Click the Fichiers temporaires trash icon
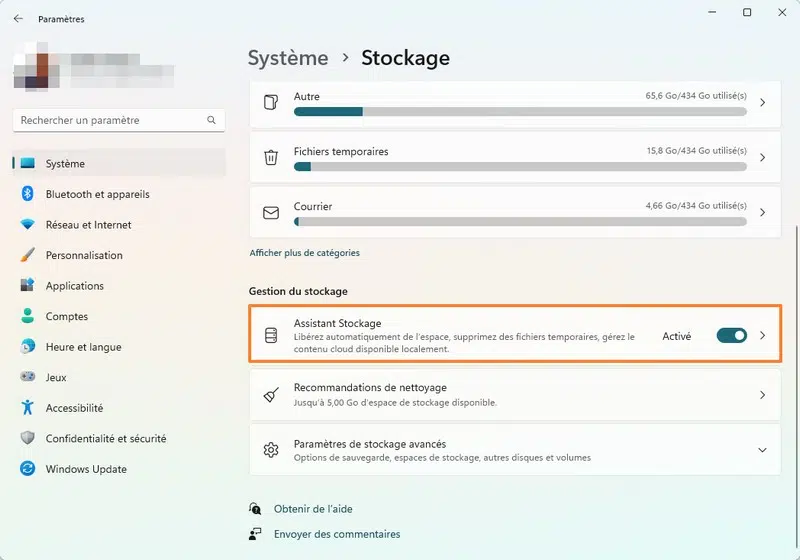The image size is (800, 560). [271, 158]
